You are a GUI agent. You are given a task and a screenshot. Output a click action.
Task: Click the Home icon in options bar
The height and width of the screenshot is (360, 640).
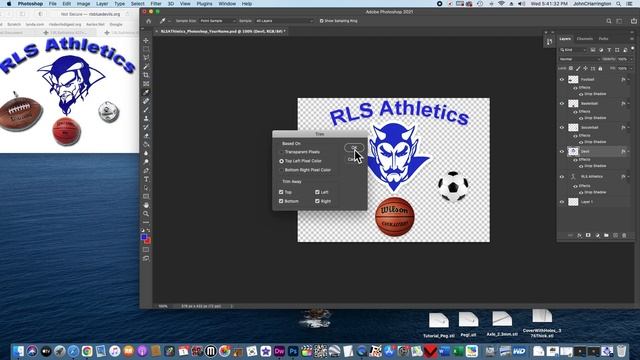149,21
